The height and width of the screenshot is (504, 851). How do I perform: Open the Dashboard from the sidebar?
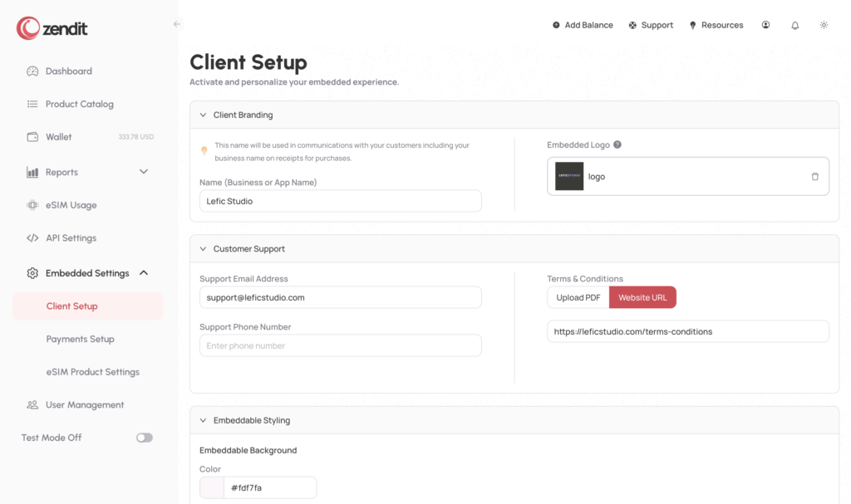click(68, 71)
